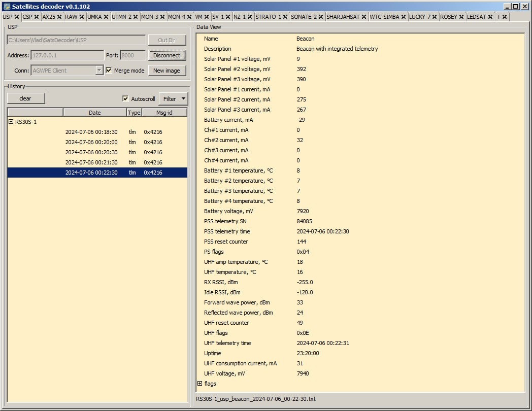Open the Conn AGWPE Client combo box
This screenshot has width=532, height=411.
[99, 71]
